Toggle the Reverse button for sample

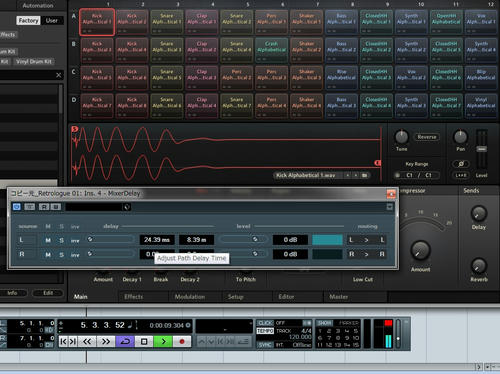[427, 137]
